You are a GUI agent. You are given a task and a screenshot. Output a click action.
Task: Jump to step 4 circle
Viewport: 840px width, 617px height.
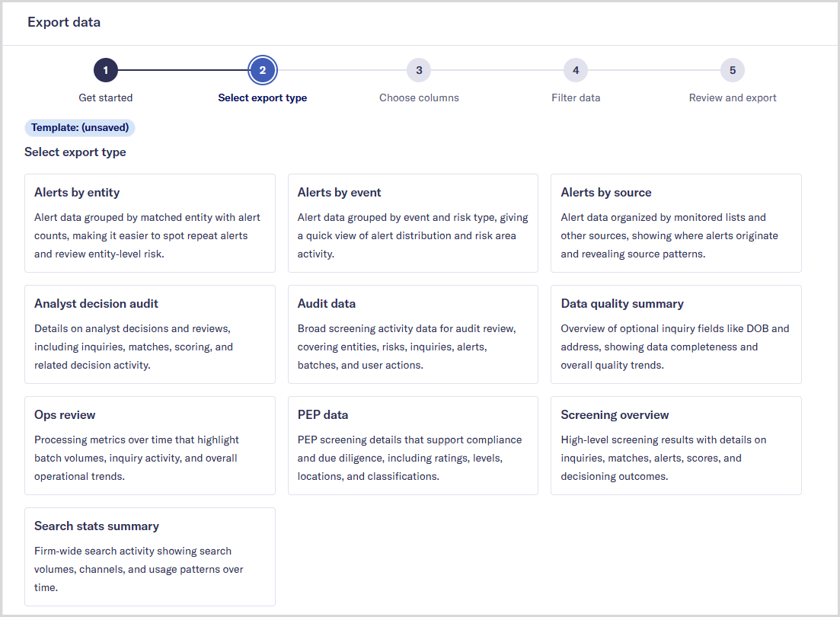pos(576,70)
